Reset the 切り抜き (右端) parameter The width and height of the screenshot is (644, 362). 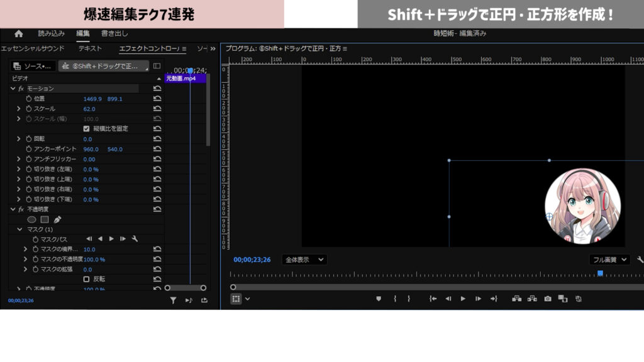(157, 189)
